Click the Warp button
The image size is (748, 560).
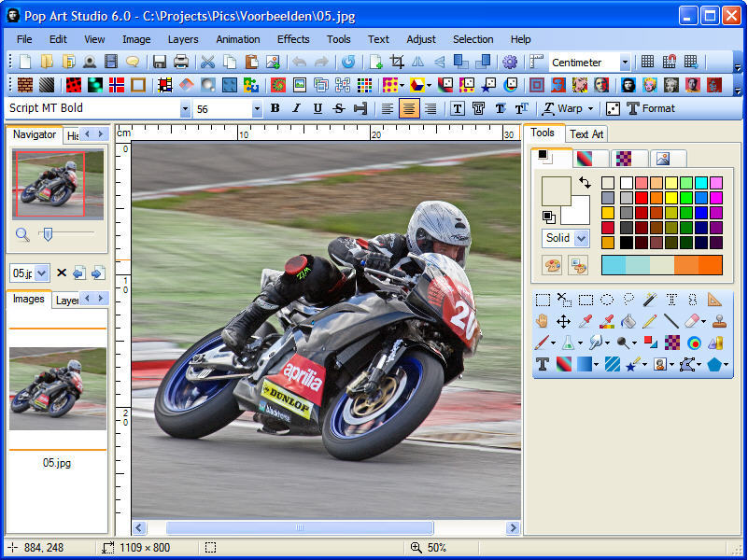(x=569, y=108)
